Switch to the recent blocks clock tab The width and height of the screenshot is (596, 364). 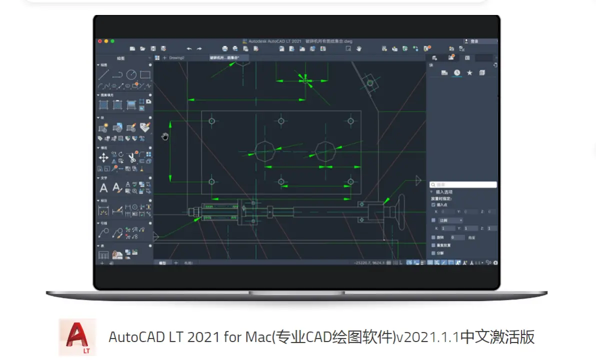coord(457,73)
